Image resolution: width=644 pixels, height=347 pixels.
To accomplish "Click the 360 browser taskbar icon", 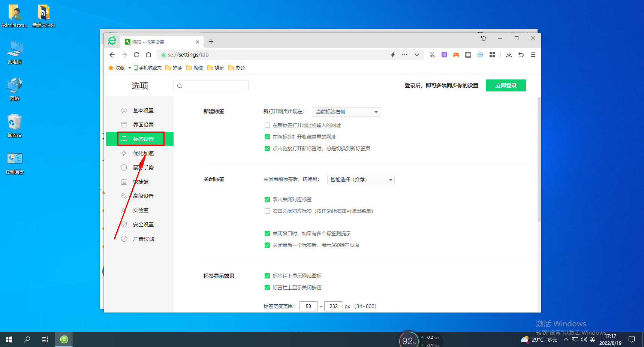I will click(x=64, y=340).
